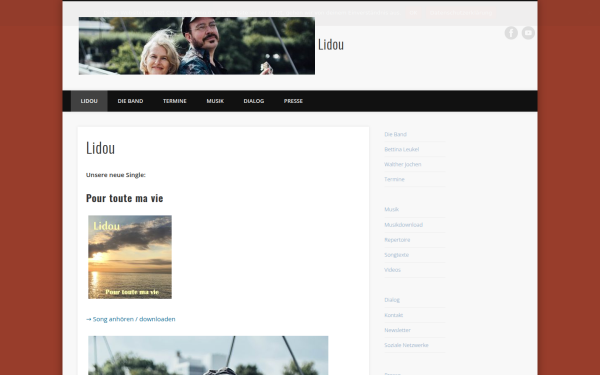Click the header band photo banner
This screenshot has width=600, height=375.
tap(197, 46)
